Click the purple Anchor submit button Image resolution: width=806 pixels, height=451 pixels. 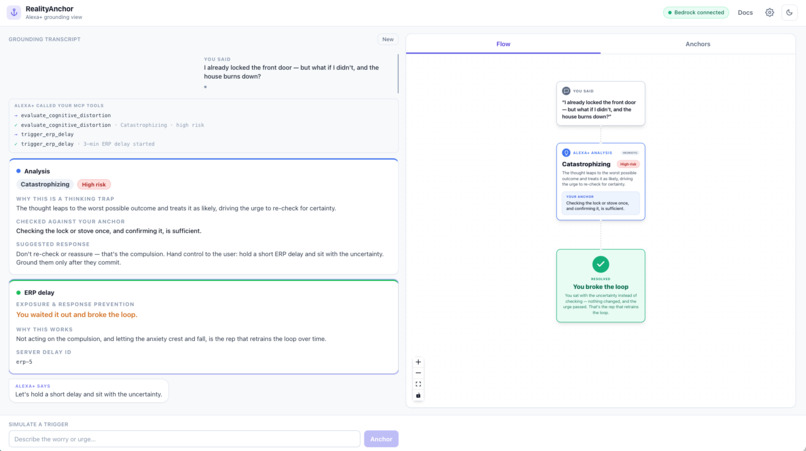pos(381,439)
